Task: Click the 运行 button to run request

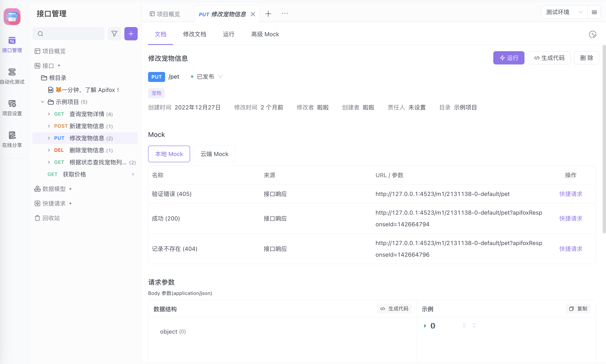Action: [508, 58]
